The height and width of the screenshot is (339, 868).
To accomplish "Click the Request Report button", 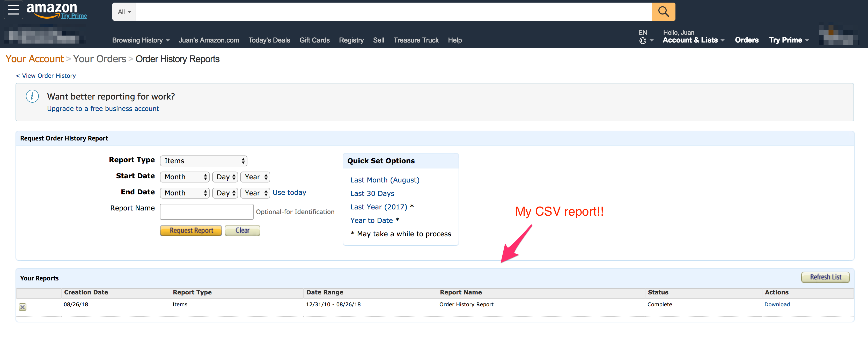I will [x=191, y=231].
